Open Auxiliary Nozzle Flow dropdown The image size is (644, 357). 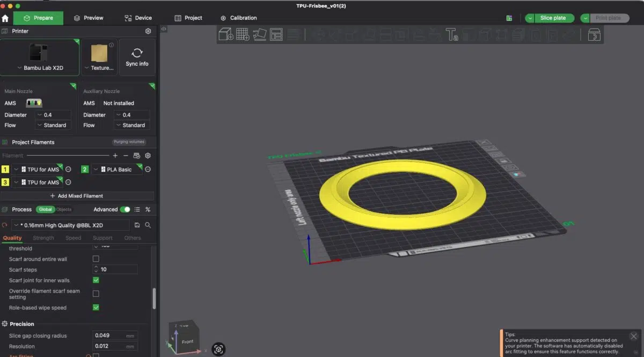point(132,125)
